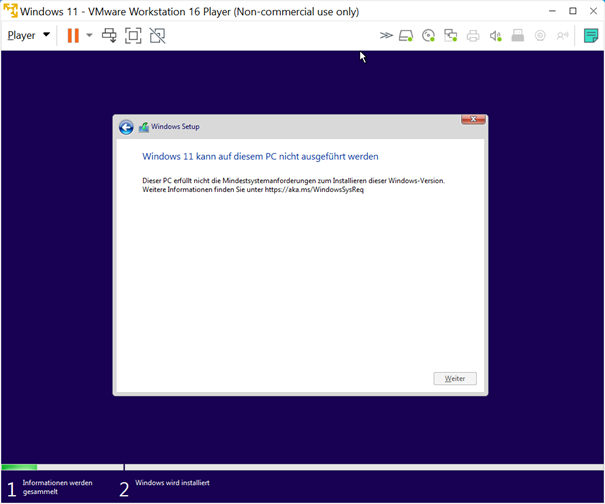605x504 pixels.
Task: Go back in Windows Setup
Action: click(126, 127)
